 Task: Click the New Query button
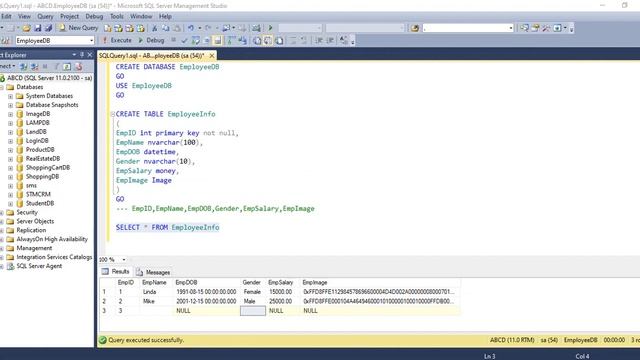click(78, 28)
